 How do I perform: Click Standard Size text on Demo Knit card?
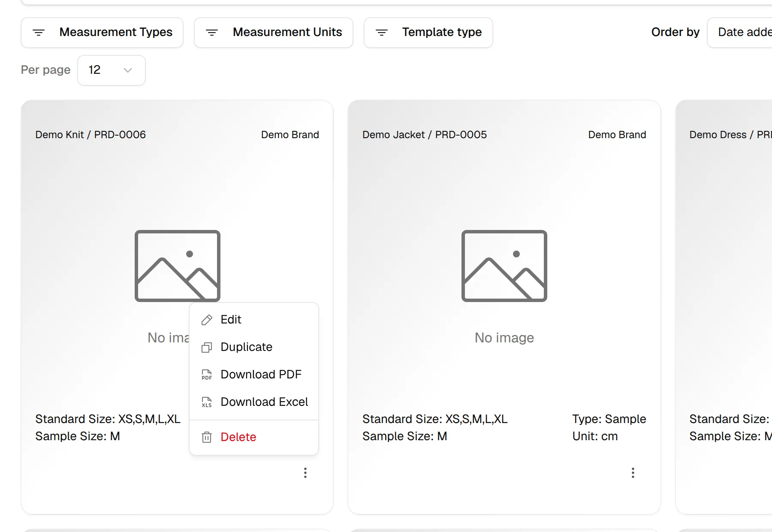(108, 419)
